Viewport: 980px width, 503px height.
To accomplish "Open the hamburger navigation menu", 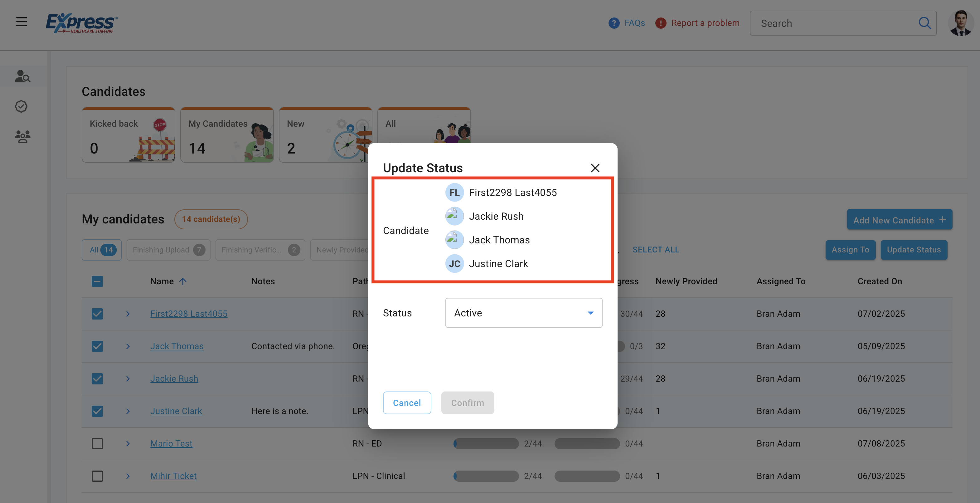I will click(21, 22).
